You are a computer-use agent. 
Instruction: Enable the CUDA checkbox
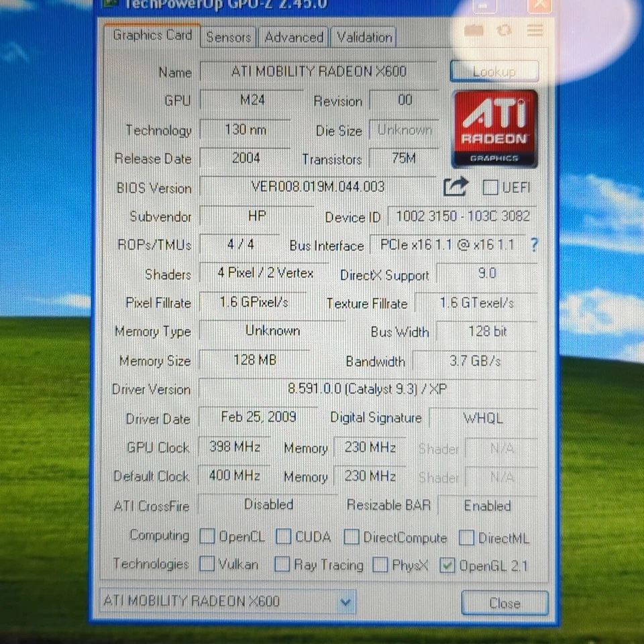tap(283, 536)
